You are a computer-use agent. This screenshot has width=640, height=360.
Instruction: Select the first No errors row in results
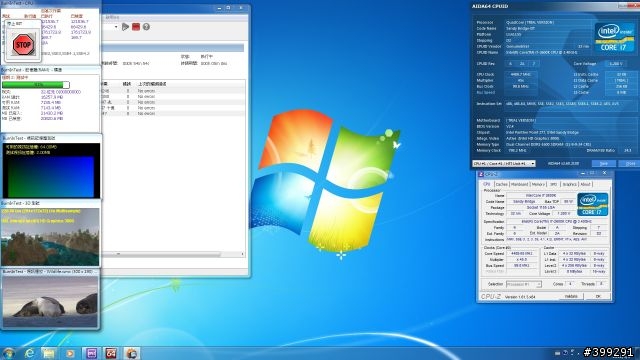point(146,91)
